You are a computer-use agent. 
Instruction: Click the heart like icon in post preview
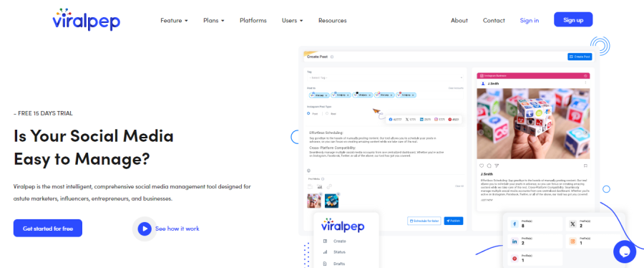point(482,166)
